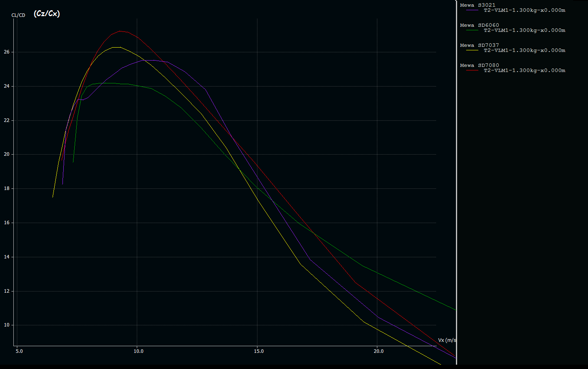This screenshot has width=588, height=369.
Task: Click the CL/CD y-axis title
Action: (x=18, y=15)
